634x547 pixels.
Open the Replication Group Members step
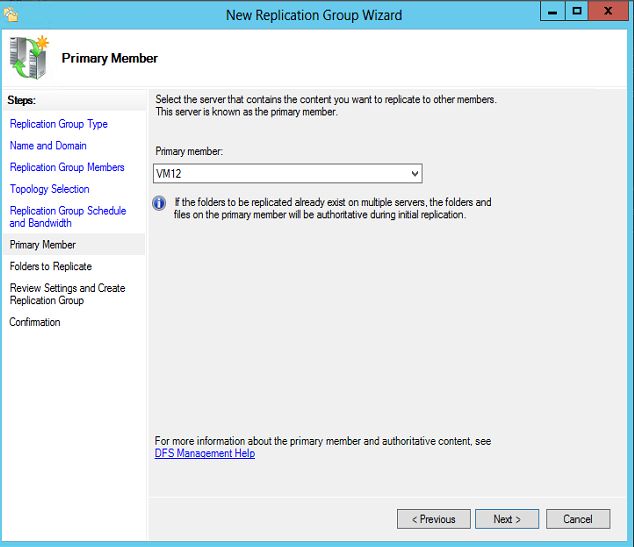(x=67, y=167)
